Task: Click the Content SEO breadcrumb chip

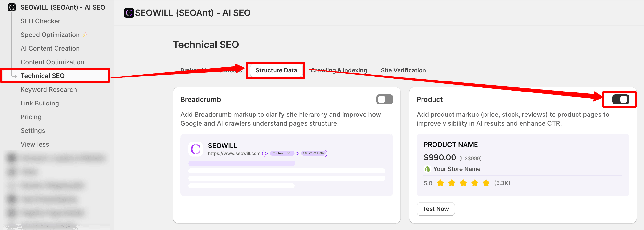Action: (x=281, y=153)
